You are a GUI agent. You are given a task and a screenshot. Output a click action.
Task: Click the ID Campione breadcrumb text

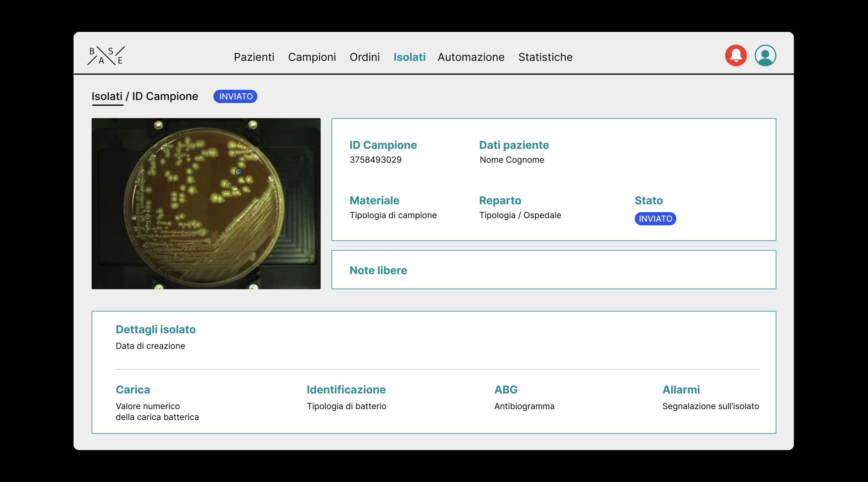165,96
